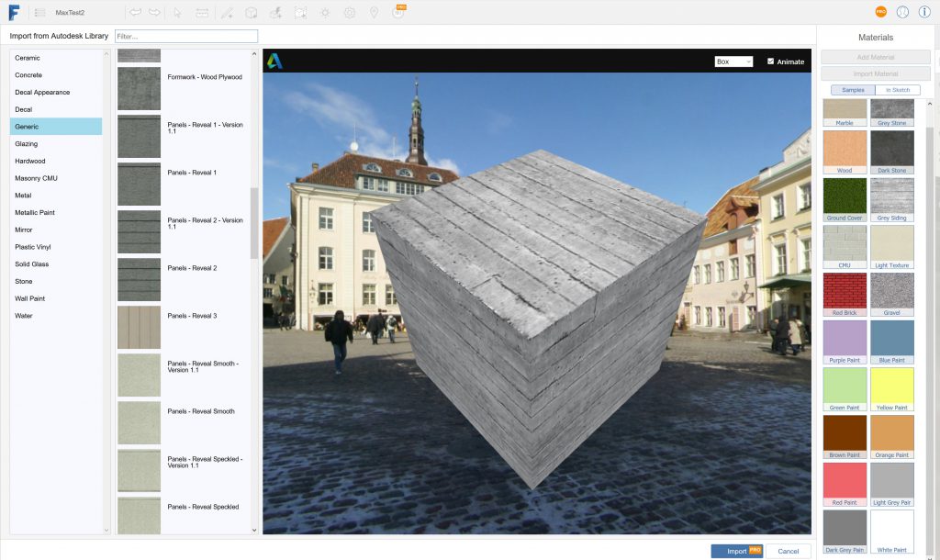Click the Redo arrow icon
940x560 pixels.
click(154, 13)
